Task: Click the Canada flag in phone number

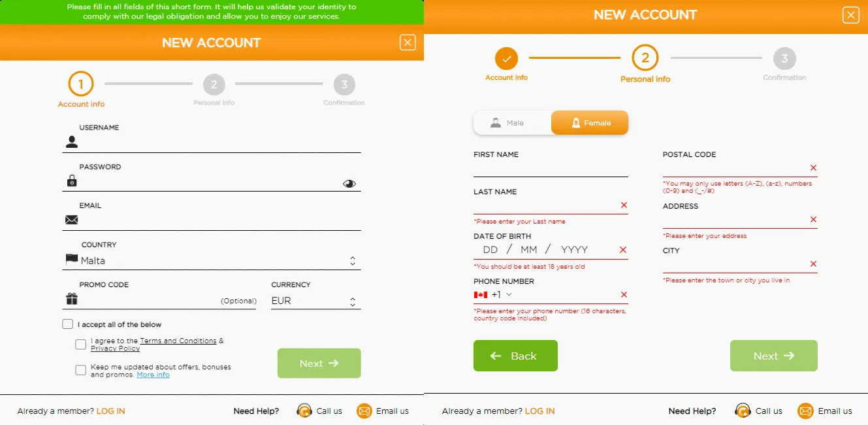Action: (481, 295)
